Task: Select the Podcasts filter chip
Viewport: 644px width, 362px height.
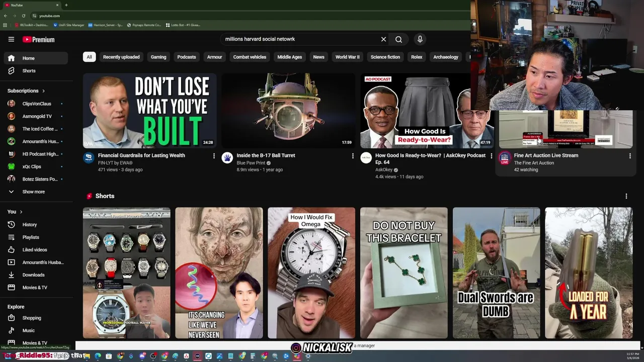Action: click(187, 57)
